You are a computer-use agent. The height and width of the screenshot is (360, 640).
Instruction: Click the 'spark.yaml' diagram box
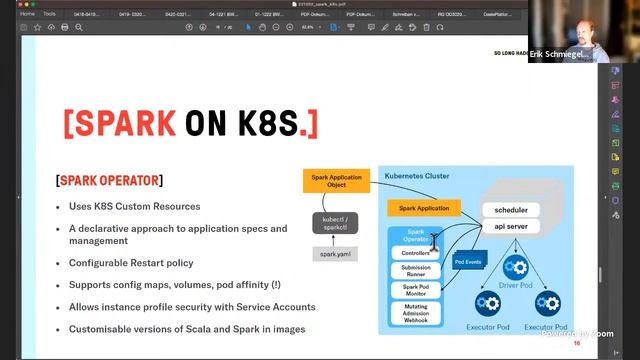335,254
